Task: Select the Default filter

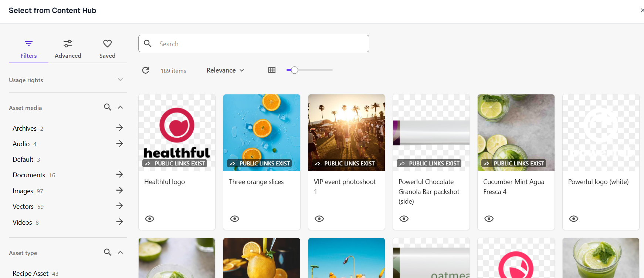Action: (x=26, y=160)
